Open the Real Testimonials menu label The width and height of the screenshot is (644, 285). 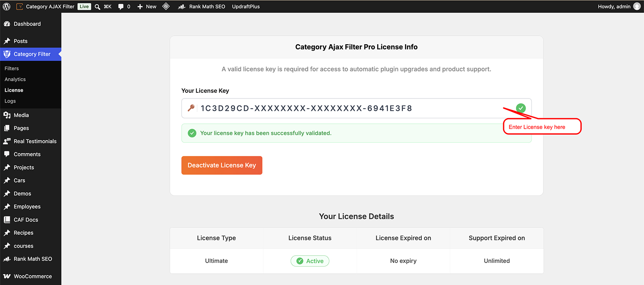click(x=35, y=141)
